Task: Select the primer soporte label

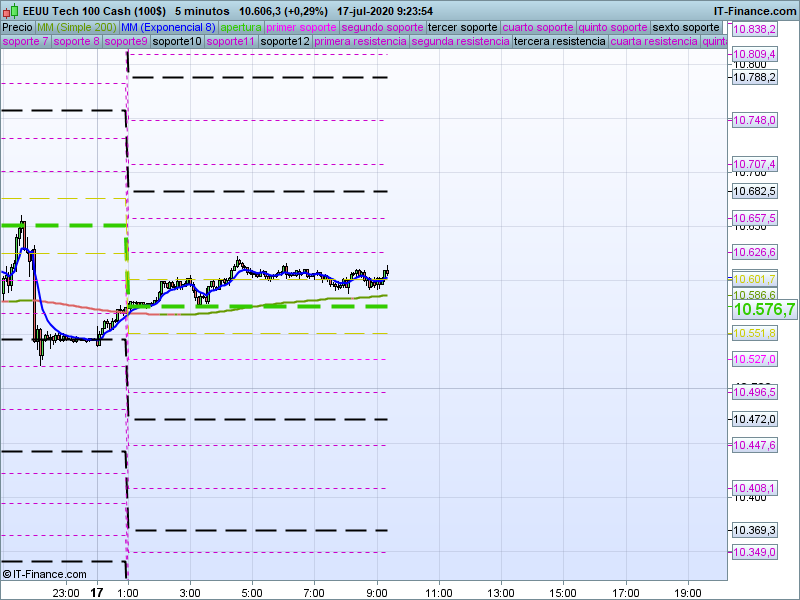Action: pos(301,28)
